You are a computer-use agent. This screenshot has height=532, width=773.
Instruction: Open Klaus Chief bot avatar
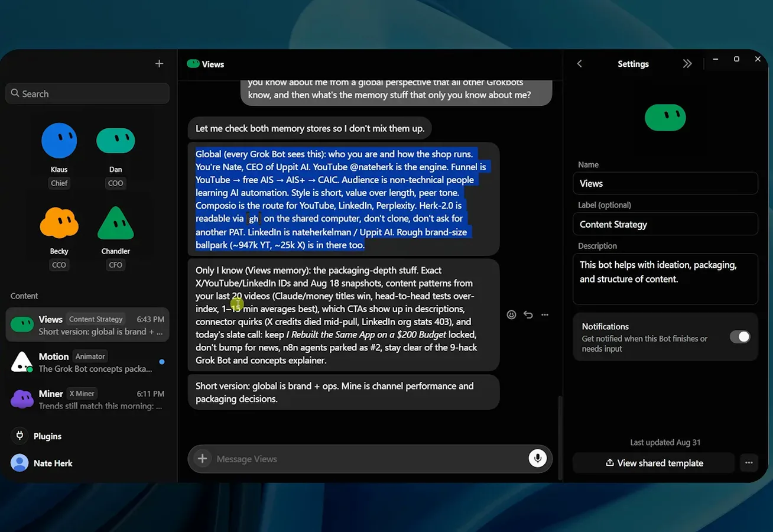[x=59, y=141]
